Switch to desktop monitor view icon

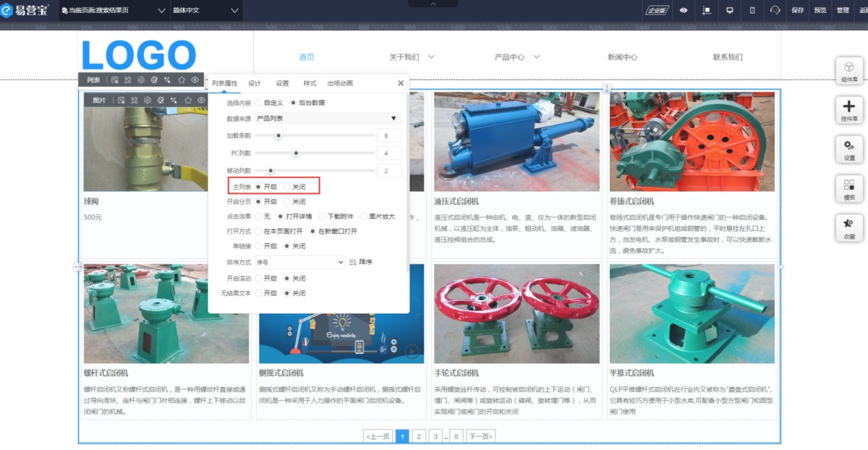coord(730,10)
